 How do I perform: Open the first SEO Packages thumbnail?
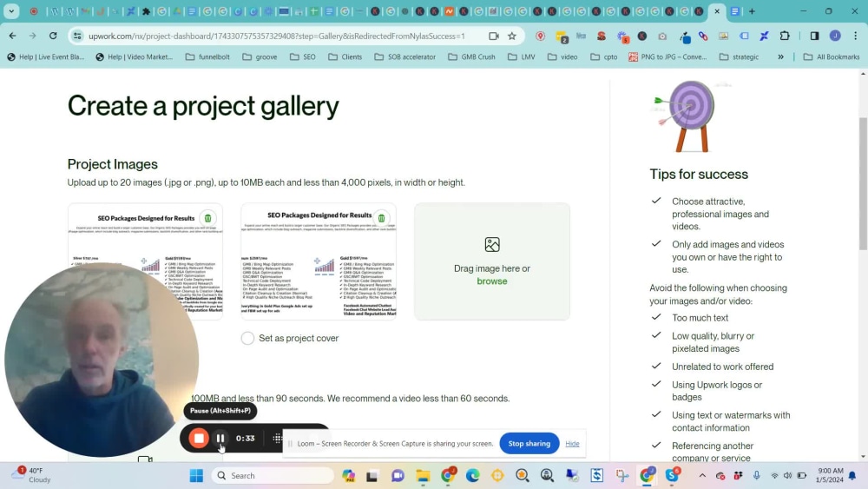145,261
